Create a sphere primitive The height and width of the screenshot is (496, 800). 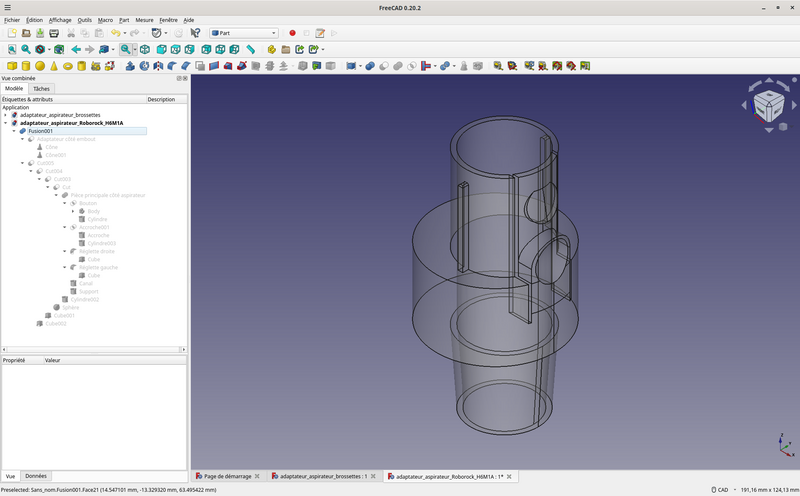click(x=40, y=66)
